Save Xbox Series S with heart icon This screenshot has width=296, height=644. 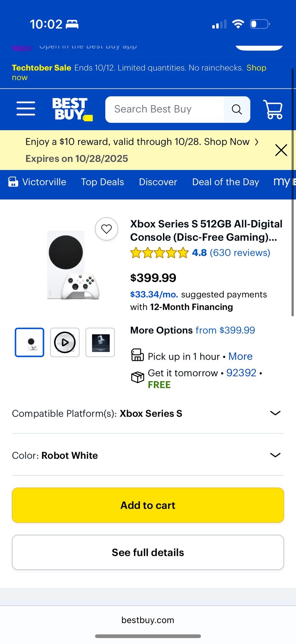106,229
